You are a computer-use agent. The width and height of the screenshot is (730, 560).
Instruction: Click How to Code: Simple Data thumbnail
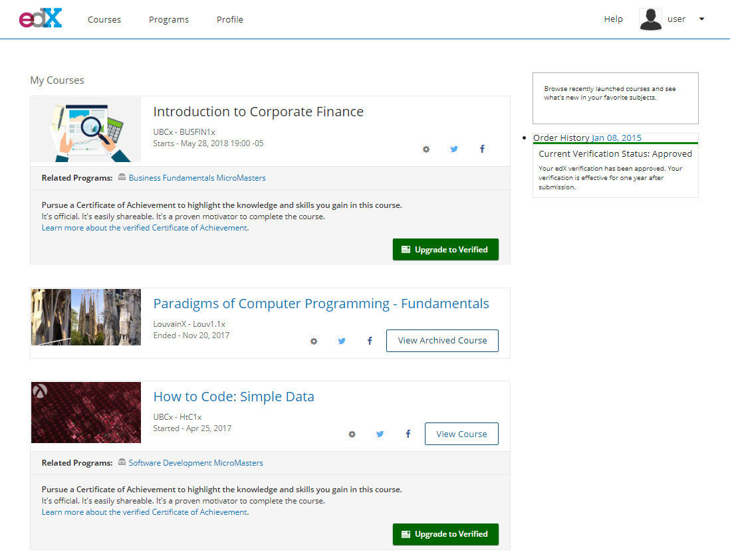[x=86, y=413]
